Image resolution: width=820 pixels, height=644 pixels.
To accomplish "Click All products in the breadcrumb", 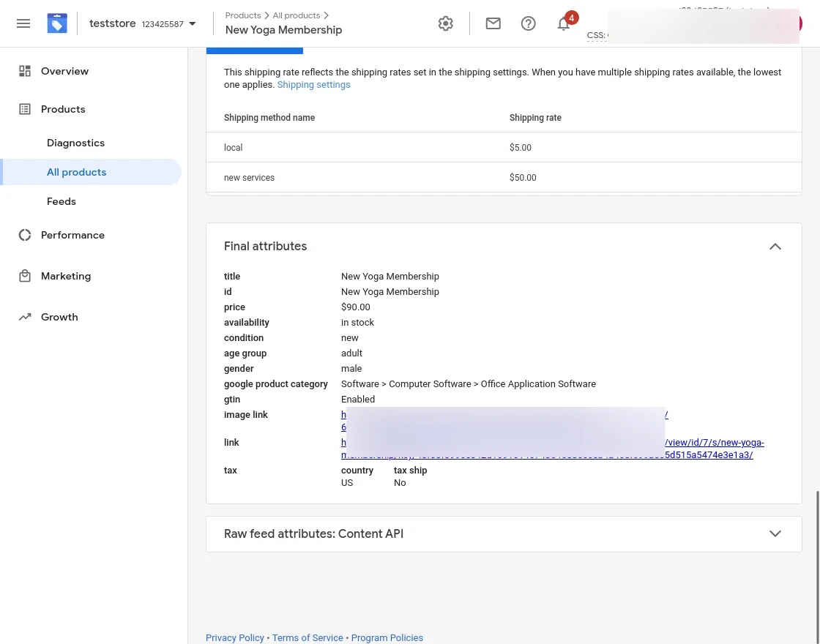I will click(x=296, y=15).
